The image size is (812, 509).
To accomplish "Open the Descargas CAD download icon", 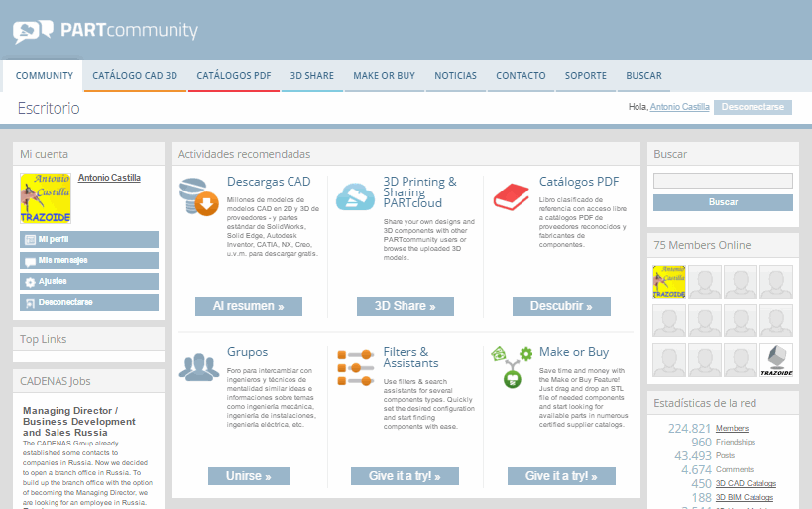I will (x=199, y=196).
